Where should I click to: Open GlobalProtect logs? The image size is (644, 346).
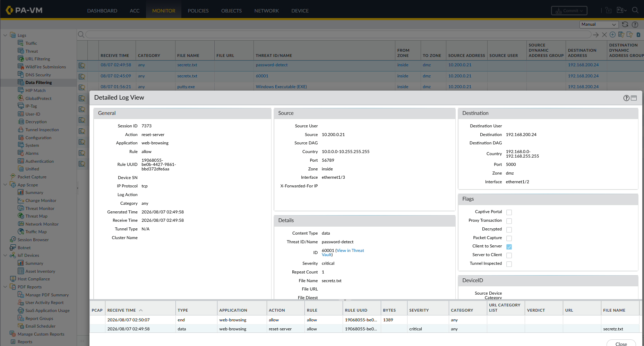pos(38,99)
